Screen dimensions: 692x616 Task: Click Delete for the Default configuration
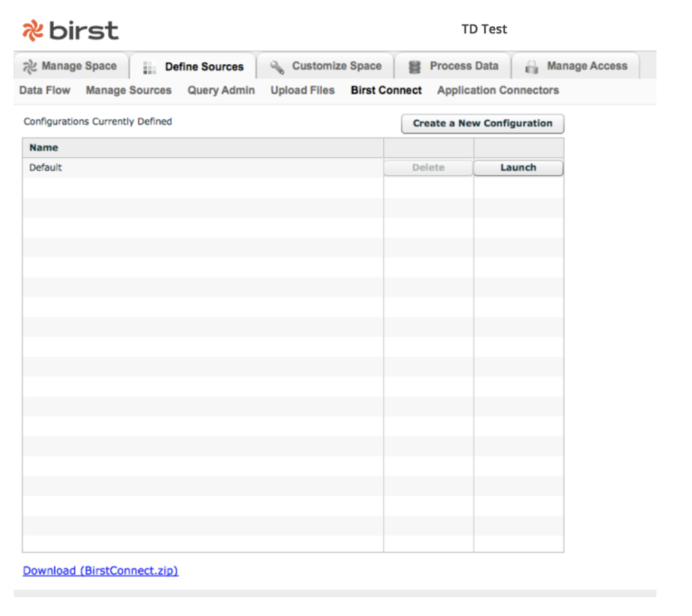point(429,168)
